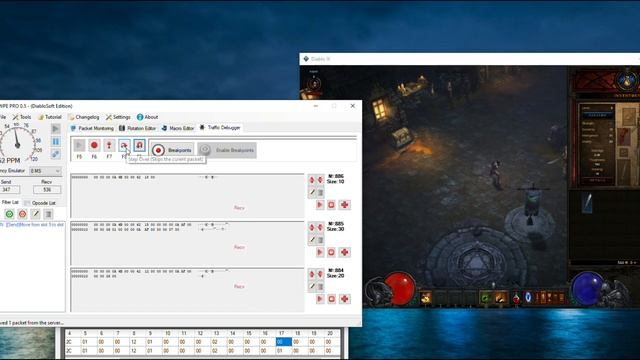Click the red plus icon for packet 885
The height and width of the screenshot is (360, 640).
point(344,252)
